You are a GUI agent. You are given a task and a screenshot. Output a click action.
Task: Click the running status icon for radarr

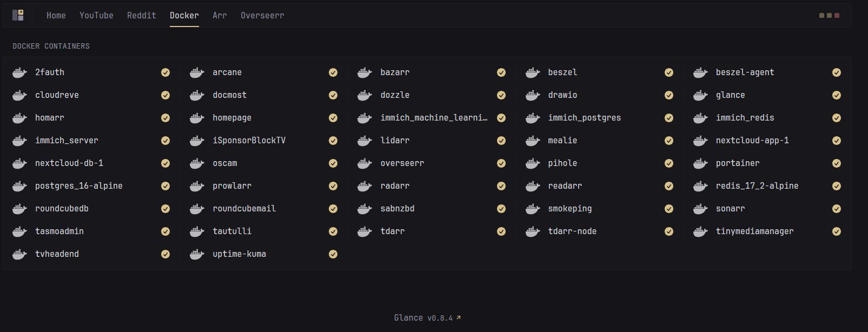pyautogui.click(x=501, y=186)
